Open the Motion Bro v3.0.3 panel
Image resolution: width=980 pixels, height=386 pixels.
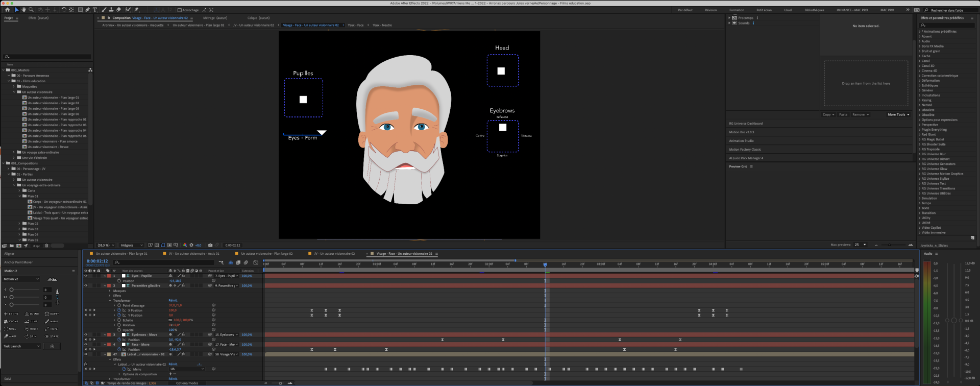tap(741, 132)
